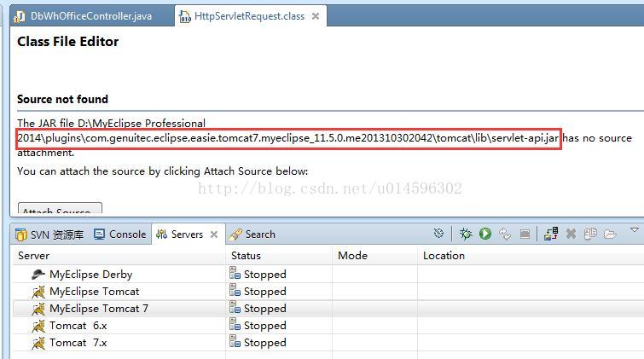
Task: Click the MyEclipse Derby hat icon
Action: 38,274
